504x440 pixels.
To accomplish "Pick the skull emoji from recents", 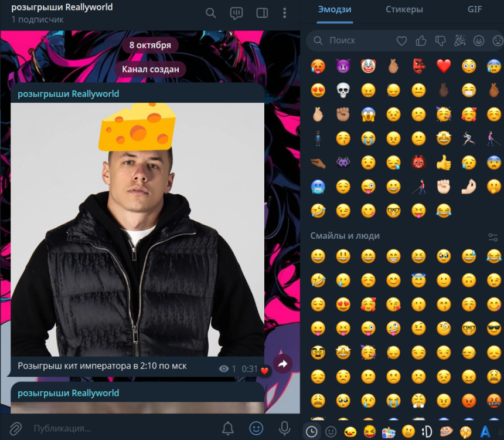I will click(343, 90).
